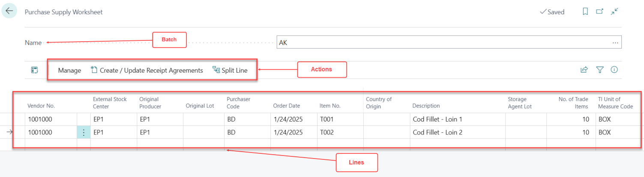Open the three-dot row menu for T002
The height and width of the screenshot is (177, 644).
point(84,133)
